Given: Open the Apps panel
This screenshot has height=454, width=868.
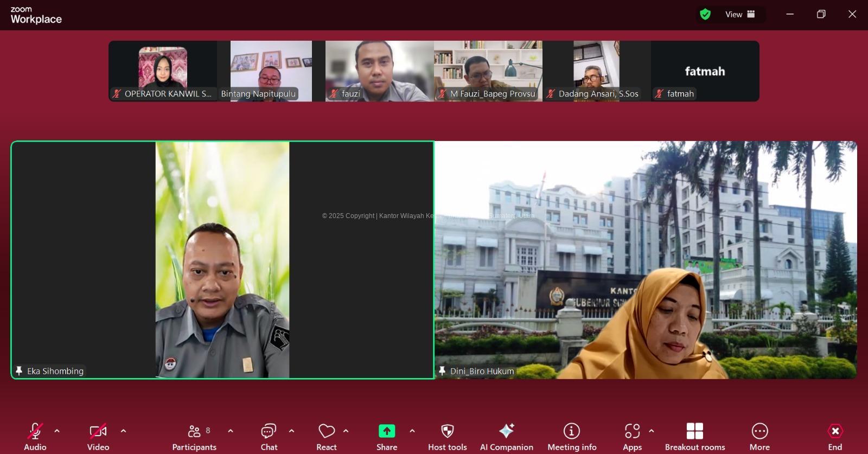Looking at the screenshot, I should click(x=632, y=437).
